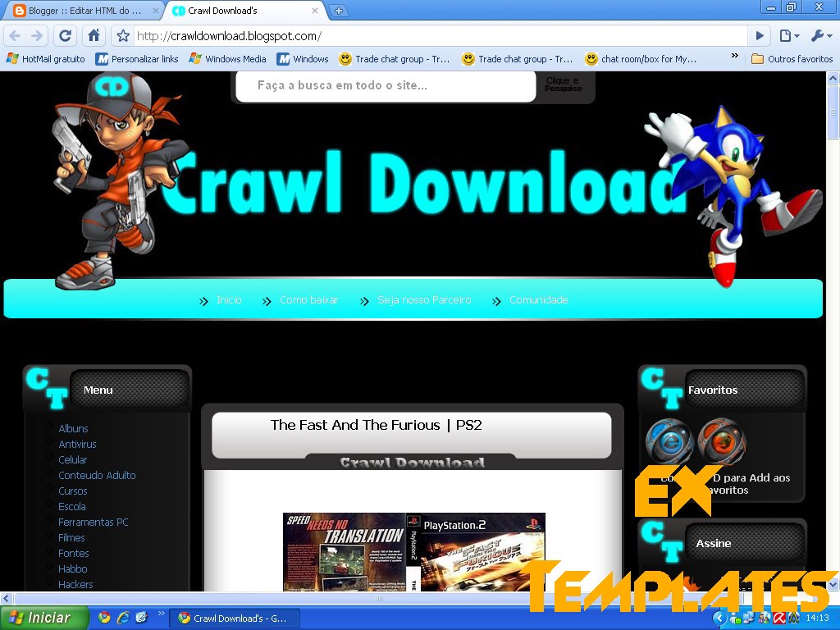Open the chat room/box for My bookmark
This screenshot has height=630, width=840.
click(641, 59)
